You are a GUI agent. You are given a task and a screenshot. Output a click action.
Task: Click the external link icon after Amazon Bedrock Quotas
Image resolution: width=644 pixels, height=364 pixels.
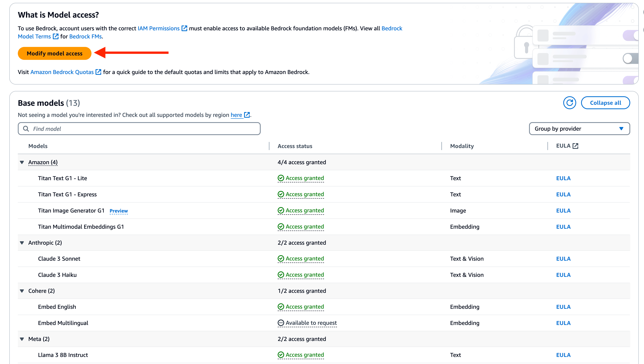click(x=99, y=72)
